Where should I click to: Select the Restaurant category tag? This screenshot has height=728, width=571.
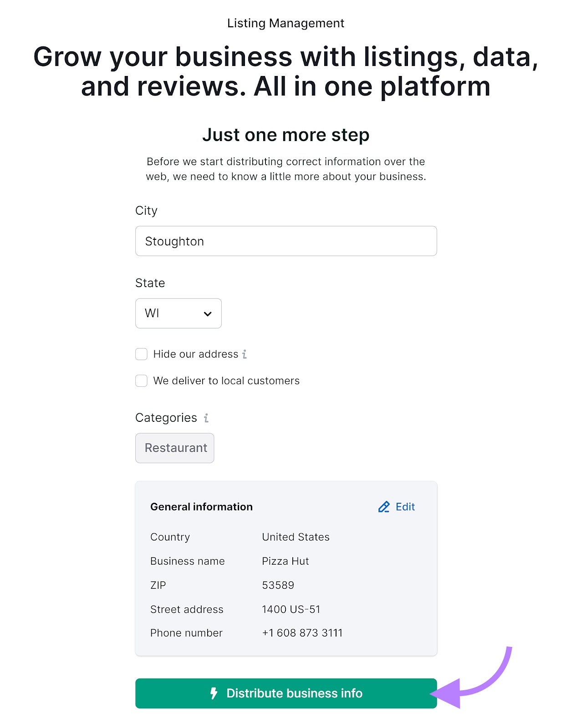[174, 448]
